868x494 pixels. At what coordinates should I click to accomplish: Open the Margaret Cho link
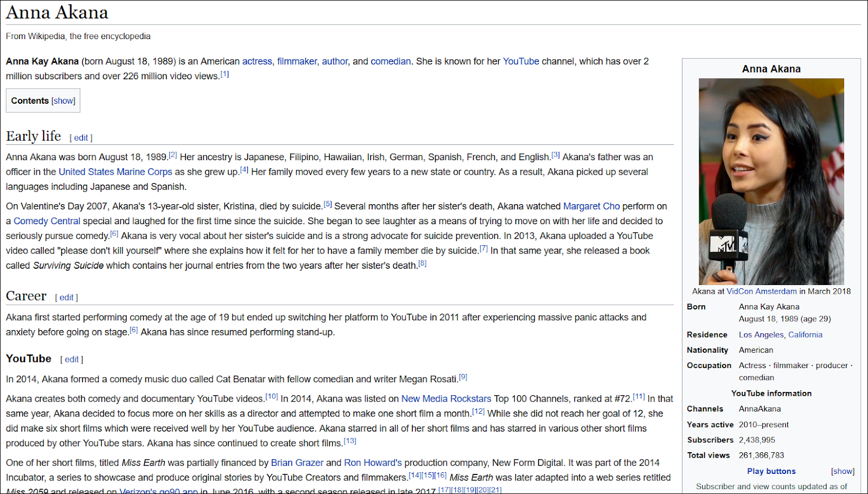pos(591,206)
